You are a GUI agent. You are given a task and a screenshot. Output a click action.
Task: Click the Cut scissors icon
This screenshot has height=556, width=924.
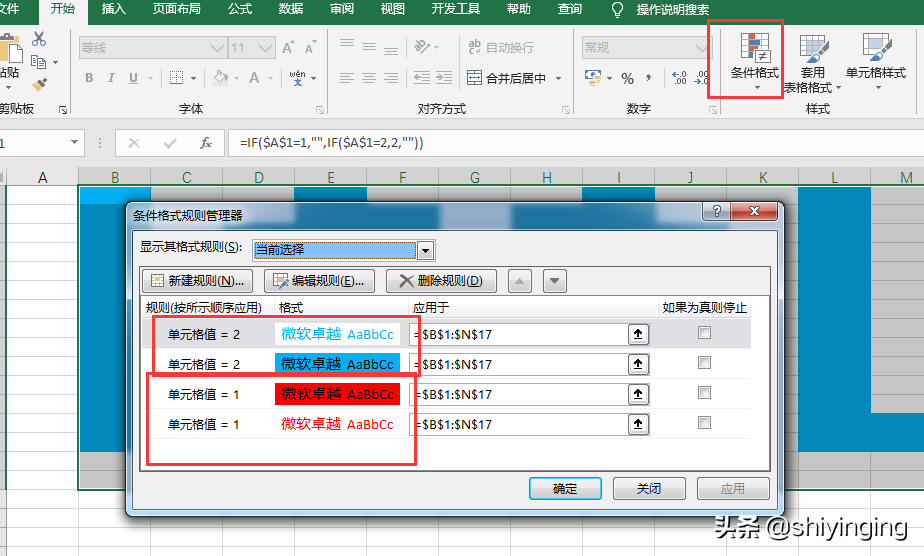click(x=39, y=39)
